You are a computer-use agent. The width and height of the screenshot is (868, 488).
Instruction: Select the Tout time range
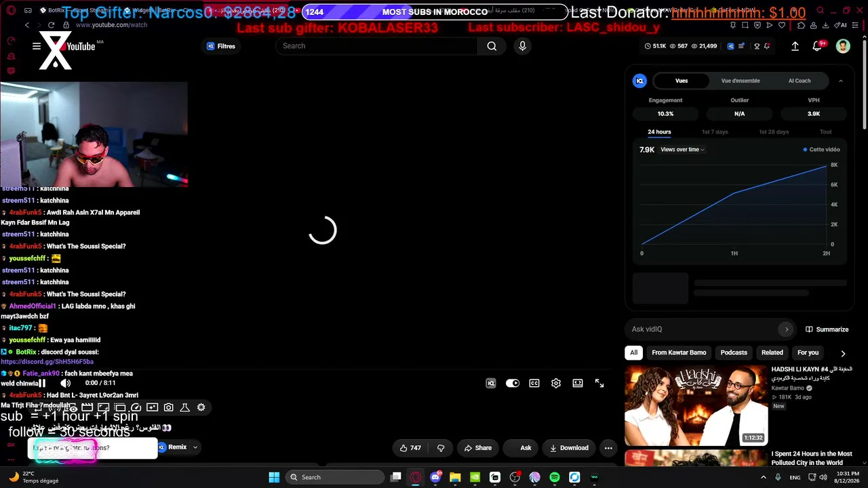click(825, 132)
